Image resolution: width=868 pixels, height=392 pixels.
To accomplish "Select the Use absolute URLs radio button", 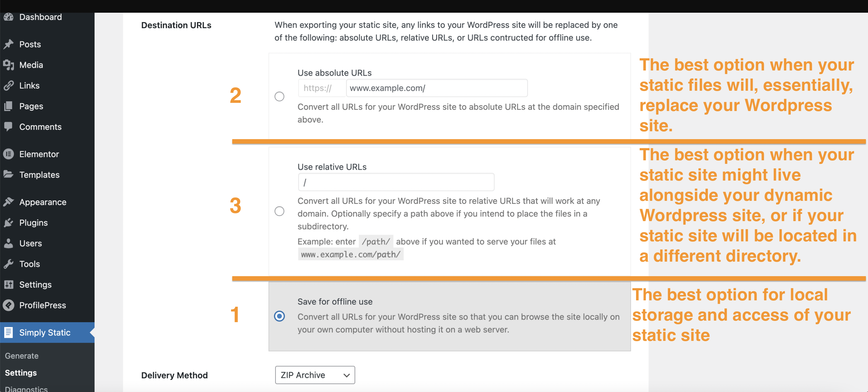I will (279, 96).
